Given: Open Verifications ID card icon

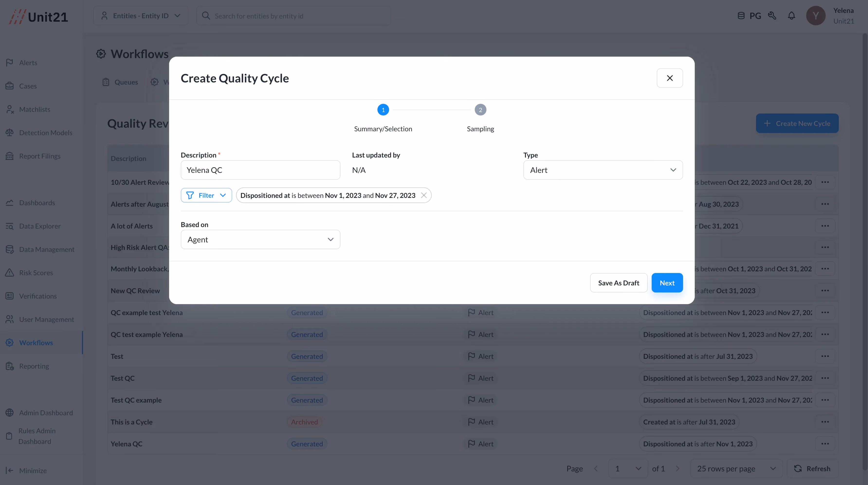Looking at the screenshot, I should (9, 296).
